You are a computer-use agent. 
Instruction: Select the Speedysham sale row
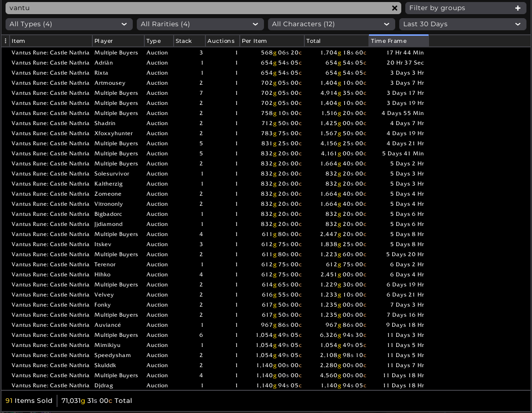click(113, 356)
